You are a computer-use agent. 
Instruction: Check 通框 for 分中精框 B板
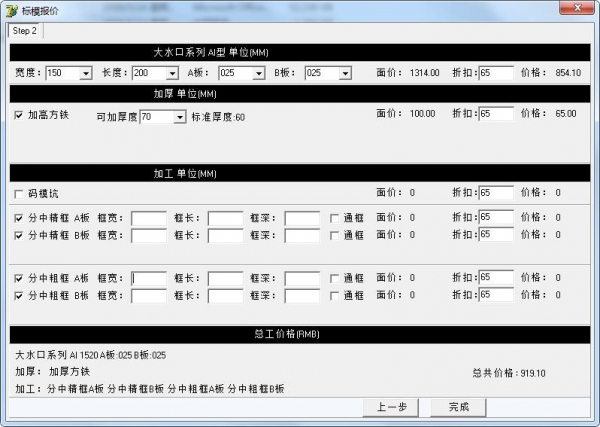click(334, 235)
